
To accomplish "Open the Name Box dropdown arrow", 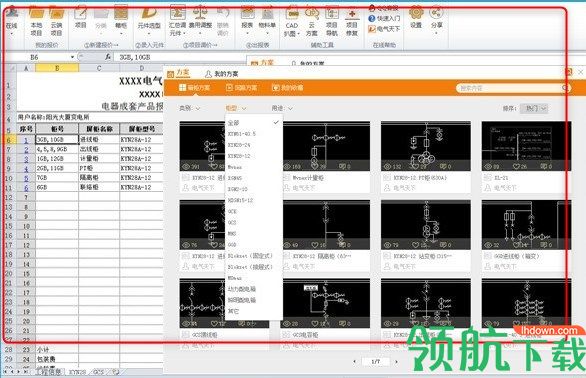I will pos(72,57).
